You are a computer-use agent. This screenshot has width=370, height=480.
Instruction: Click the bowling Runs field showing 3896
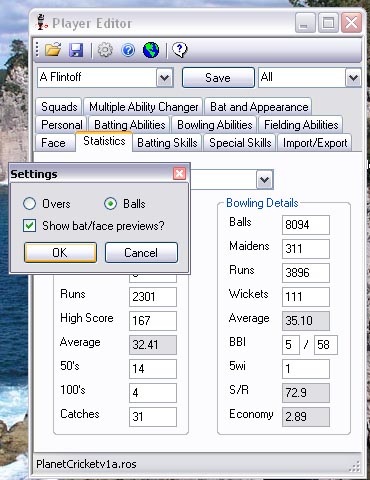306,273
